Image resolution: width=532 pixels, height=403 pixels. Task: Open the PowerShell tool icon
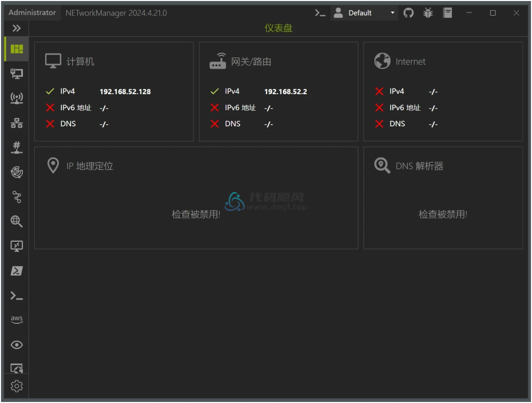17,271
